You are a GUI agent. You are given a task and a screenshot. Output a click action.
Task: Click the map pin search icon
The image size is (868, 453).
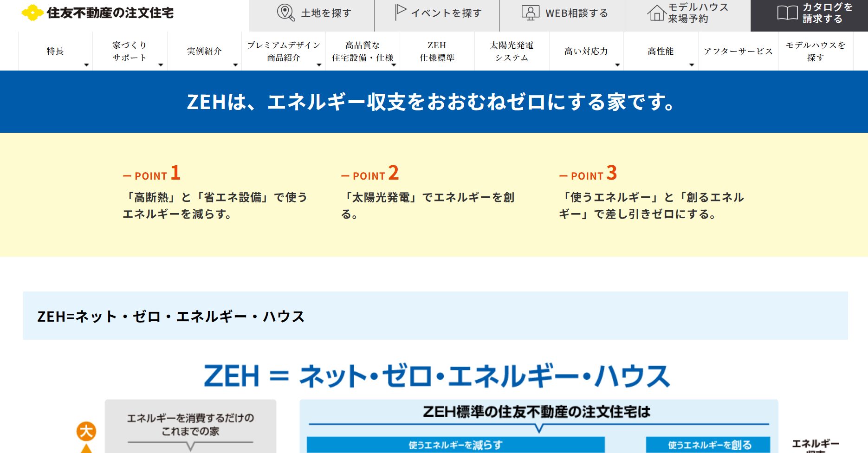[x=285, y=13]
